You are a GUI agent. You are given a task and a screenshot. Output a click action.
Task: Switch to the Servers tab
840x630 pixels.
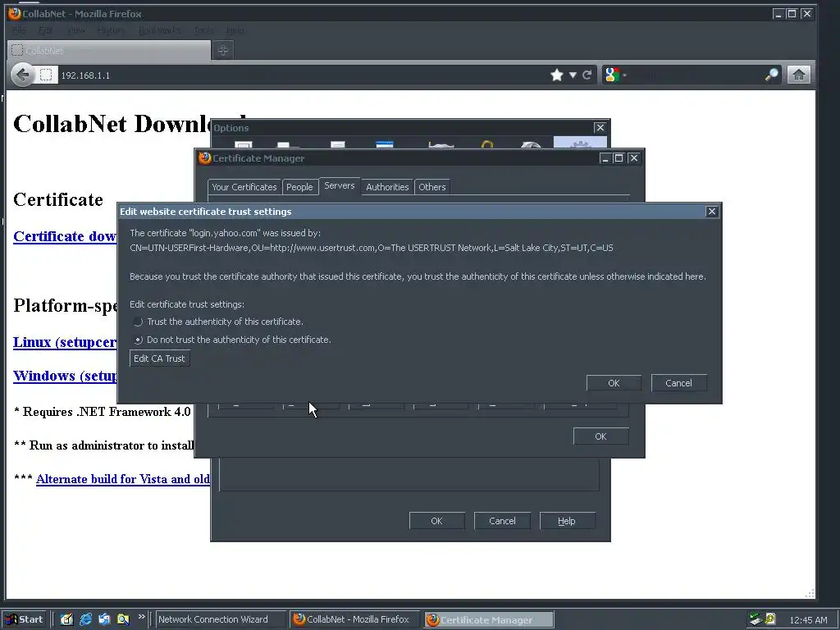tap(340, 186)
